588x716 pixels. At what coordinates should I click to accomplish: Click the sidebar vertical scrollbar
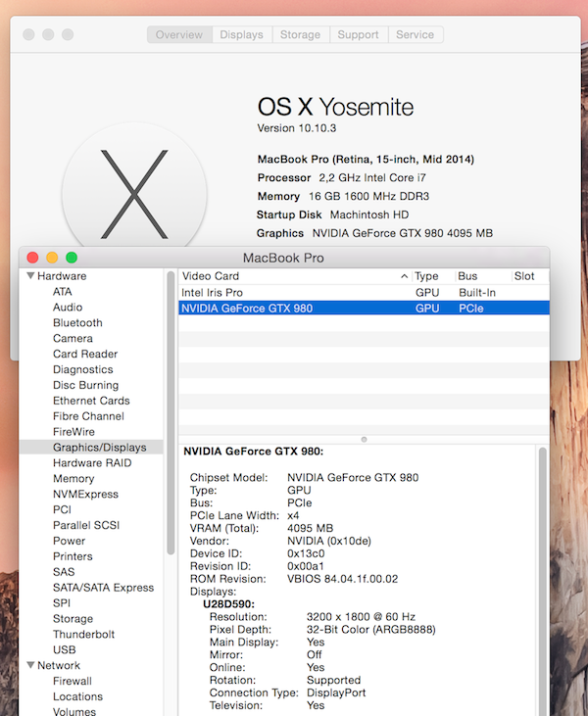[171, 412]
